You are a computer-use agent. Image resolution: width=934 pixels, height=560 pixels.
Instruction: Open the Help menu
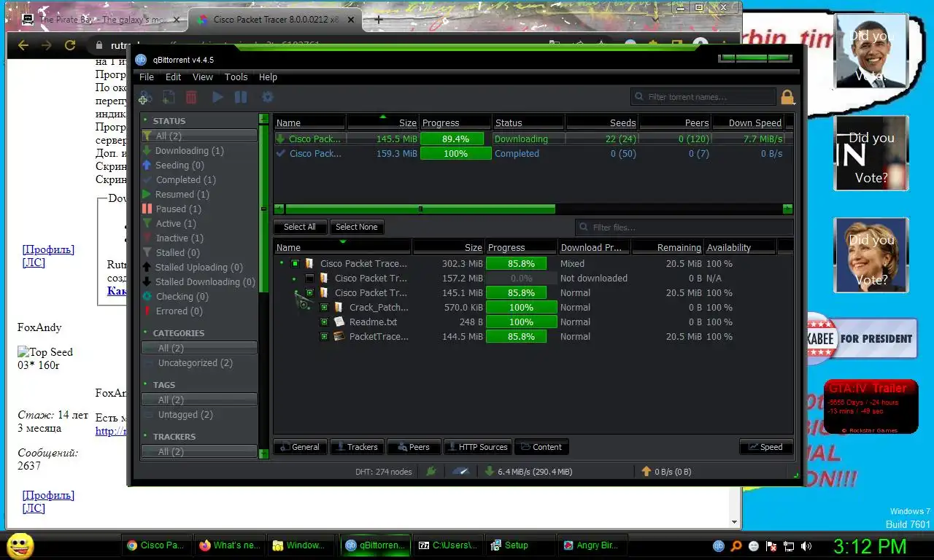(x=268, y=77)
